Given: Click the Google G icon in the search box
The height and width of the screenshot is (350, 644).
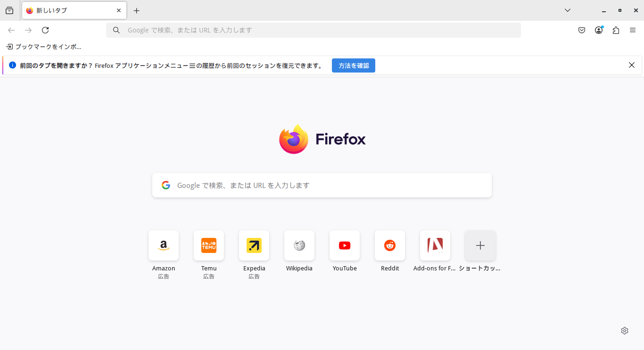Looking at the screenshot, I should pos(166,185).
